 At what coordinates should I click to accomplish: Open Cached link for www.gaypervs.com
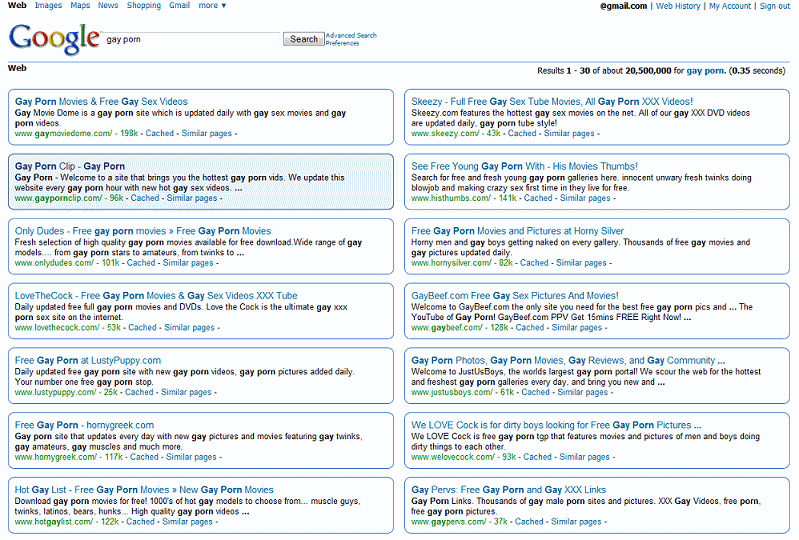point(529,522)
